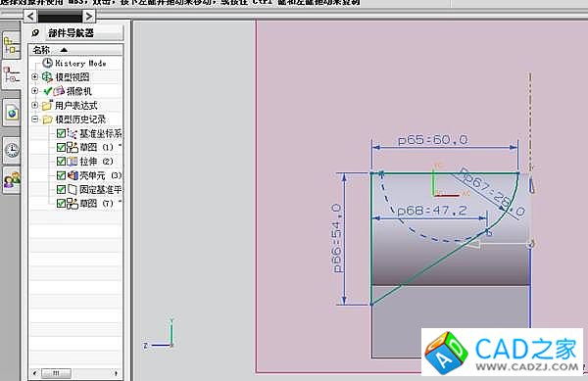Viewport: 588px width, 381px height.
Task: Toggle the 草图 (7) checkbox
Action: [x=61, y=204]
